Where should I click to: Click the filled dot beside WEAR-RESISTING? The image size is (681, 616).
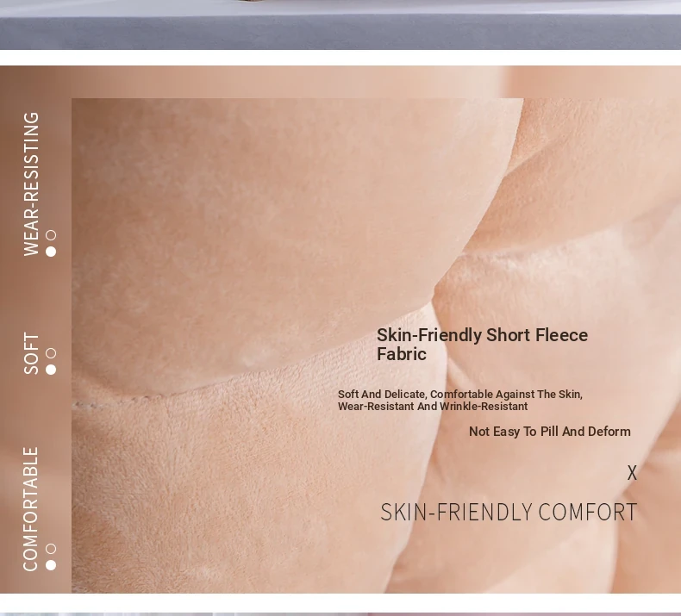click(51, 252)
